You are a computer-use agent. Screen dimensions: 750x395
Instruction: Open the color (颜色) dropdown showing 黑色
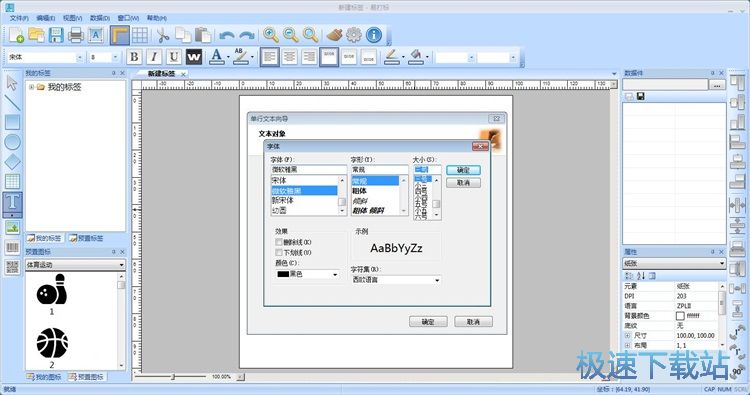pyautogui.click(x=308, y=274)
